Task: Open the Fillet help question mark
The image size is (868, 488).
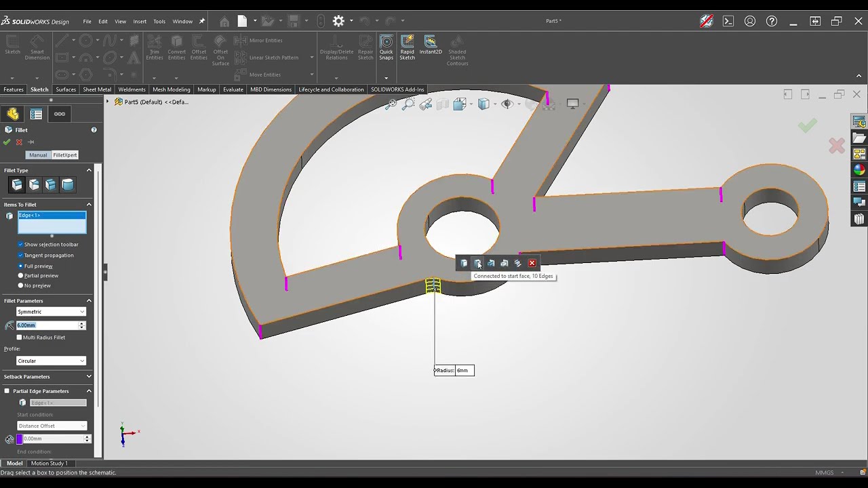Action: (94, 130)
